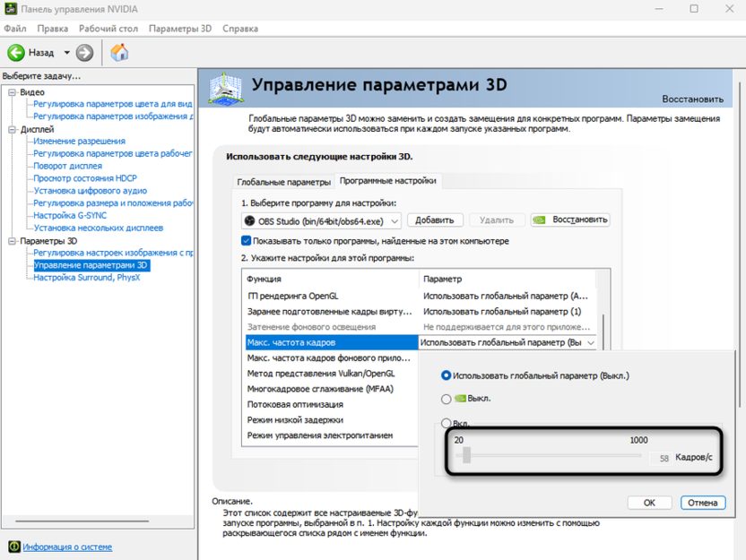The height and width of the screenshot is (560, 746).
Task: Open the Back history dropdown arrow
Action: click(x=66, y=53)
